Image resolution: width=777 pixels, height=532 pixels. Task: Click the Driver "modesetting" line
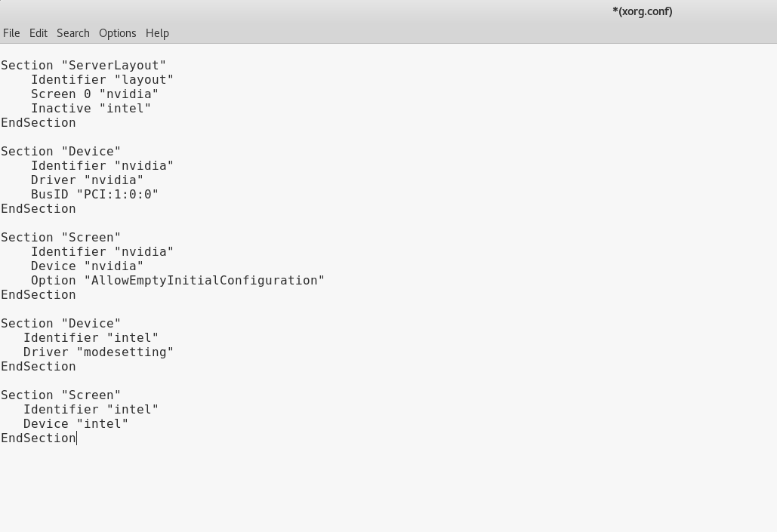98,352
